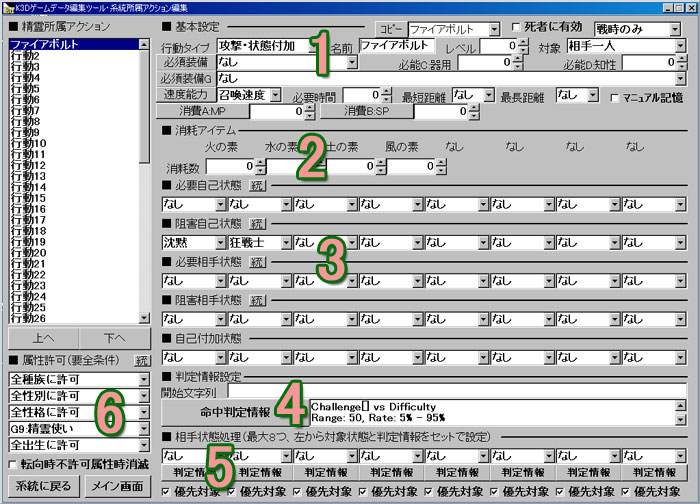Increase the 必能C:器用 stepper value
This screenshot has height=504, width=700.
point(517,58)
